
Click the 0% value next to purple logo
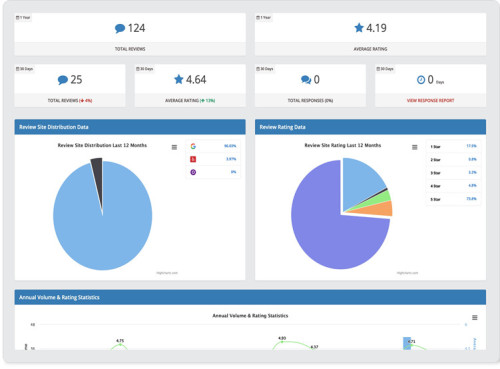coord(233,172)
